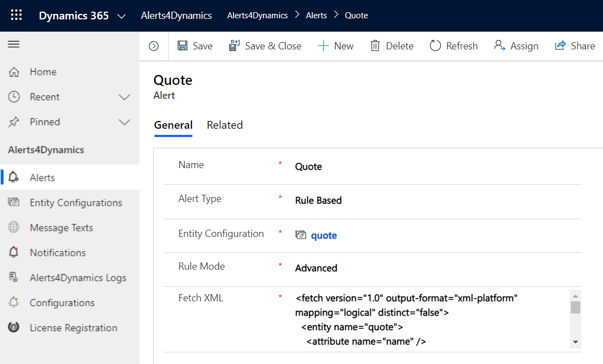Viewport: 603px width, 364px height.
Task: Open the Dynamics 365 environment dropdown
Action: coord(122,16)
